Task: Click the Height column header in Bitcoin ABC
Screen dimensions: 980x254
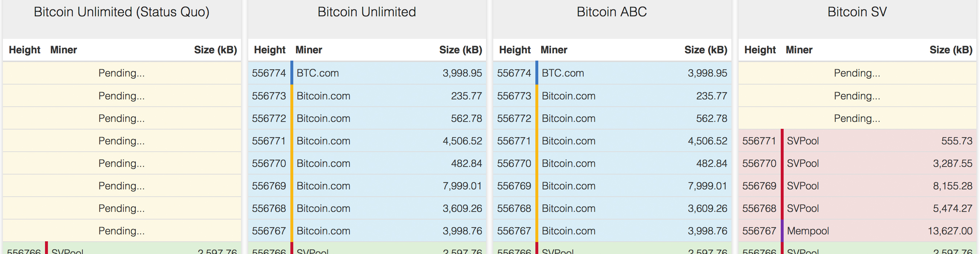Action: 514,50
